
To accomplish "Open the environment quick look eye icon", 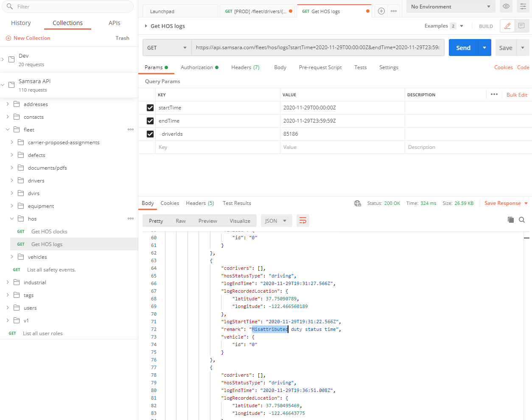I will (x=506, y=6).
